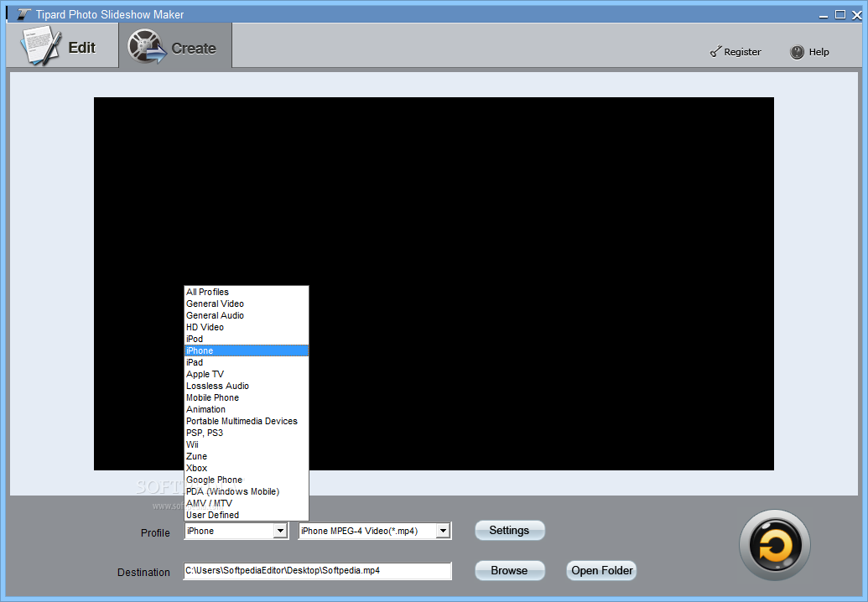The image size is (868, 602).
Task: Choose Mobile Phone profile
Action: [246, 397]
